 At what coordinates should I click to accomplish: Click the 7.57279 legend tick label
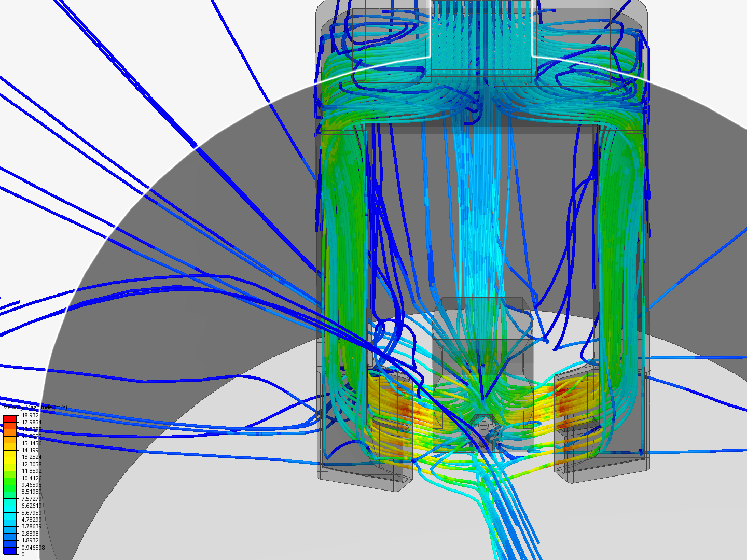31,498
